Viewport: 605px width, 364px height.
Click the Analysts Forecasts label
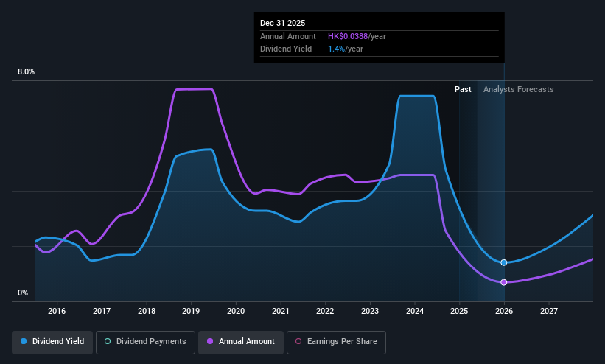[519, 90]
